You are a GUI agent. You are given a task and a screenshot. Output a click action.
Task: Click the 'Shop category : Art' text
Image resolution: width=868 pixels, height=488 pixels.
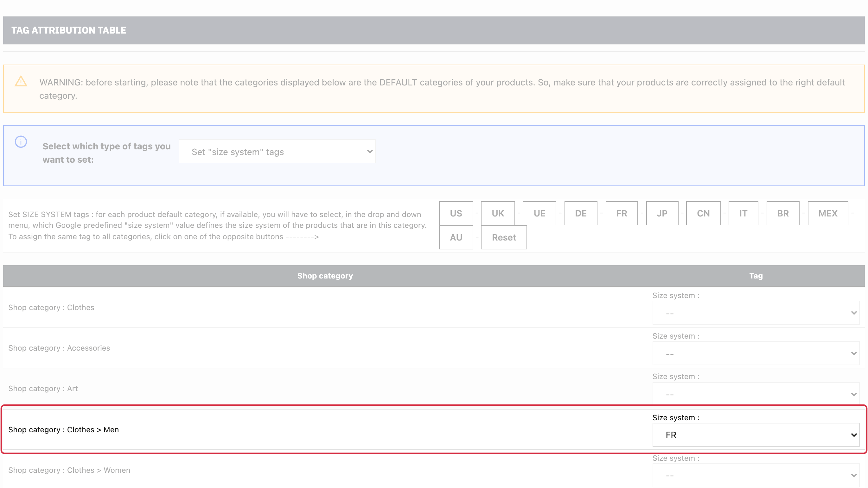(x=43, y=388)
